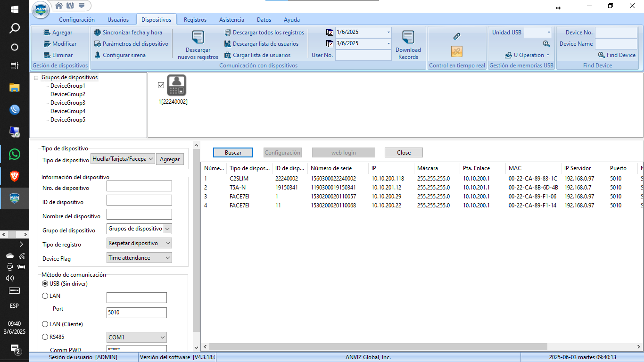644x362 pixels.
Task: Click the User No. input field
Action: pos(363,55)
